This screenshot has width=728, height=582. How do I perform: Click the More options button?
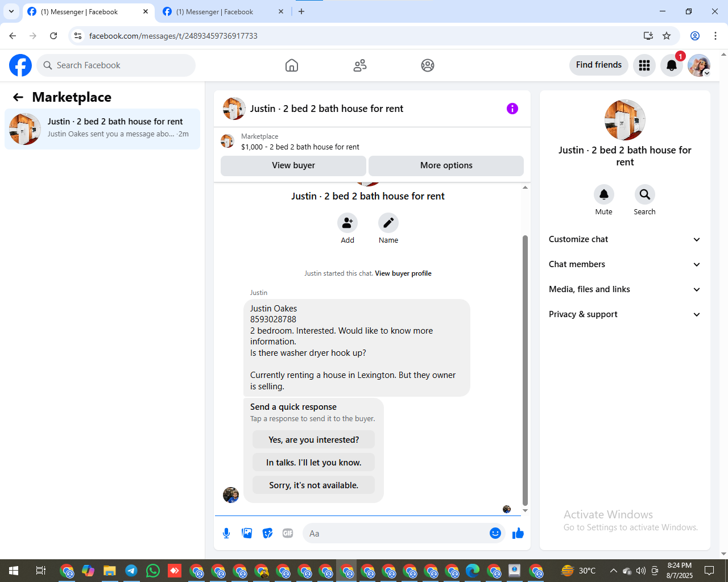(446, 165)
